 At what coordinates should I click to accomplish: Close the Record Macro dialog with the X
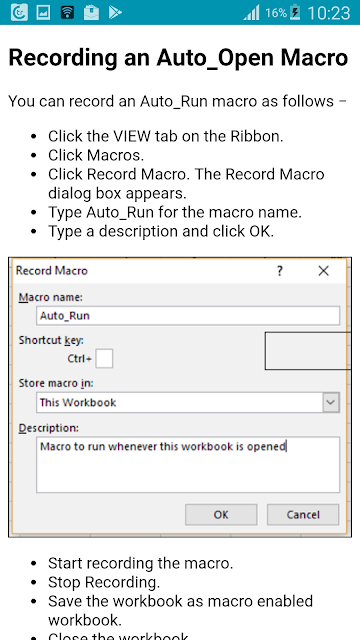[323, 271]
